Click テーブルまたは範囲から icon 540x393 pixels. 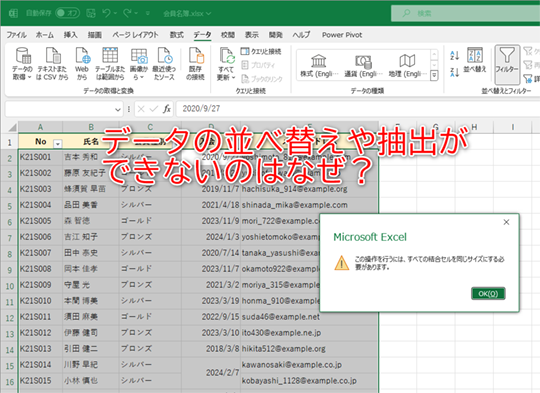(x=110, y=64)
